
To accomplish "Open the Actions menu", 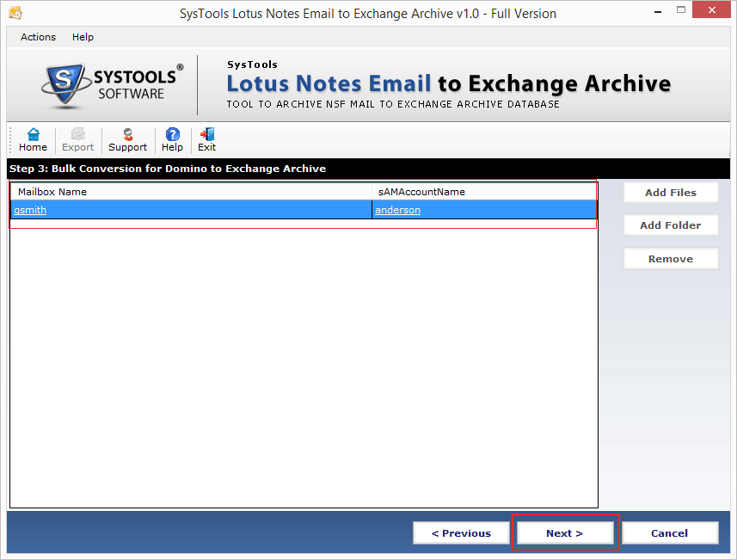I will tap(38, 37).
